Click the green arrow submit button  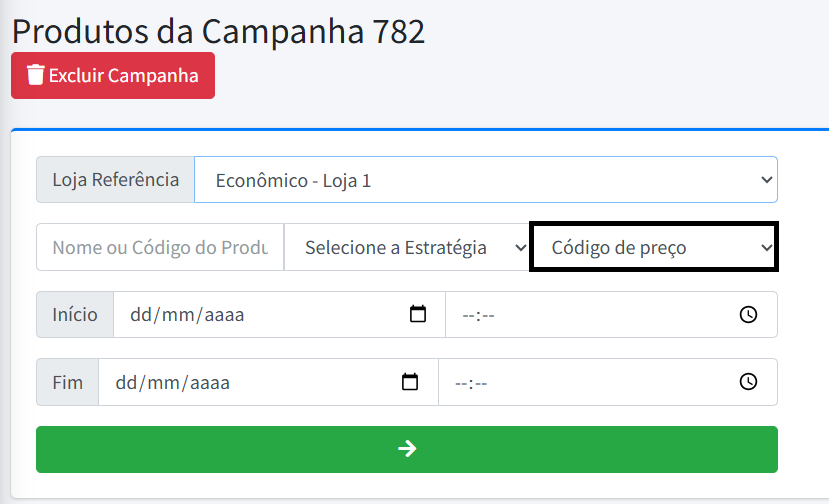coord(406,449)
